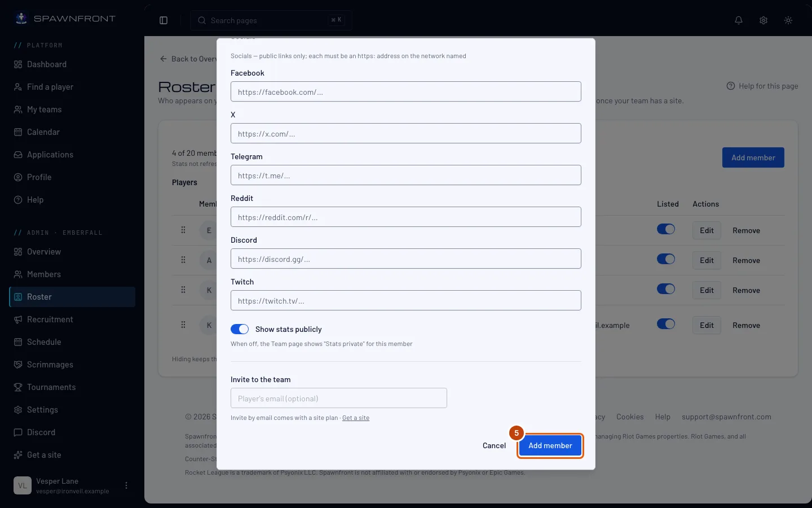Image resolution: width=812 pixels, height=508 pixels.
Task: Click the Discord invite URL field
Action: coord(406,259)
